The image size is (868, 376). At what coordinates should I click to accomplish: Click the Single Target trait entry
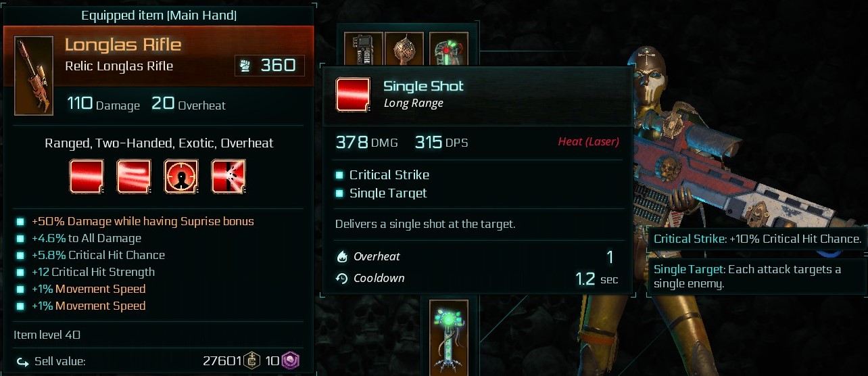tap(382, 193)
